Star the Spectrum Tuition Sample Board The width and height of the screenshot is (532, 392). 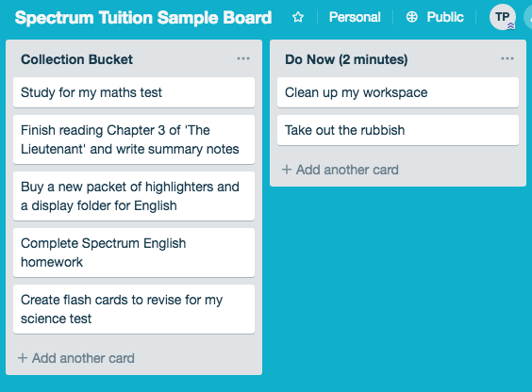pyautogui.click(x=298, y=17)
